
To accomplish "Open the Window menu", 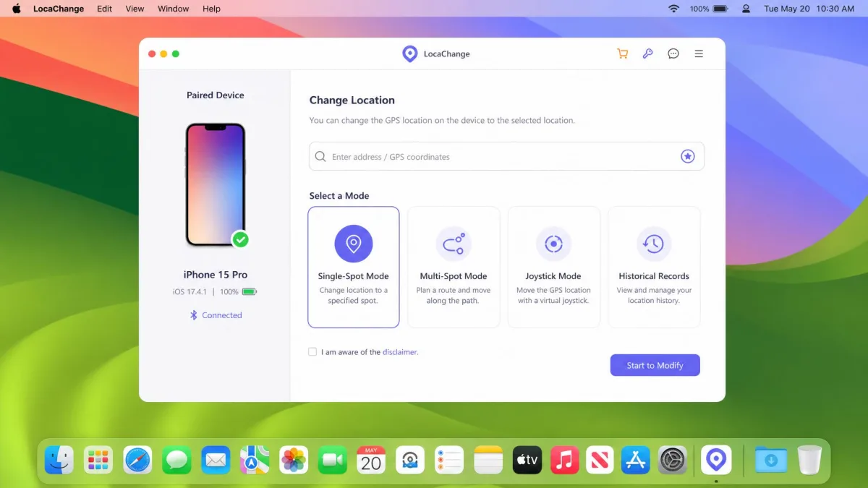I will tap(174, 9).
